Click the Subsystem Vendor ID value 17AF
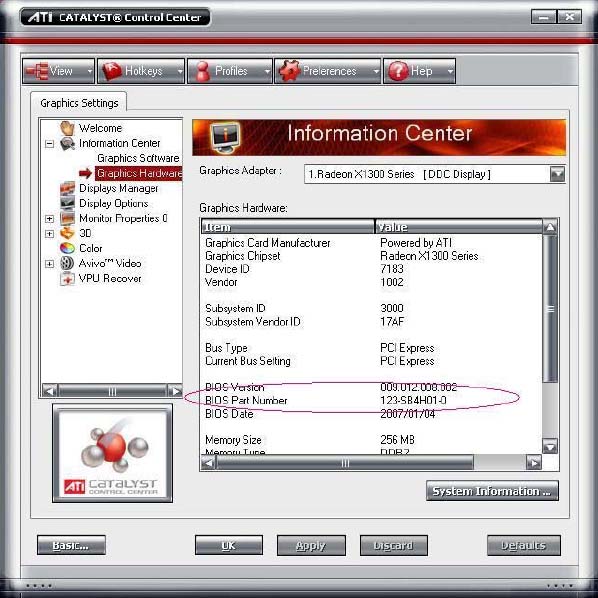 [392, 322]
